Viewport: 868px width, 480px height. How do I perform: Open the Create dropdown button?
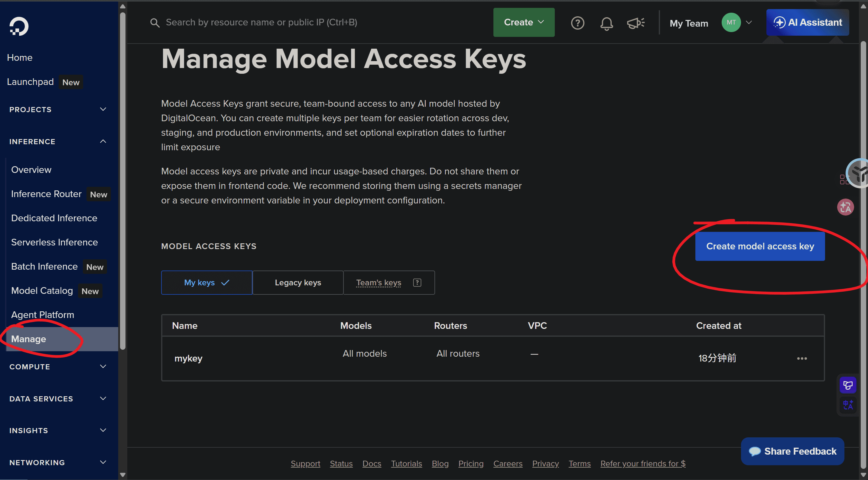524,22
